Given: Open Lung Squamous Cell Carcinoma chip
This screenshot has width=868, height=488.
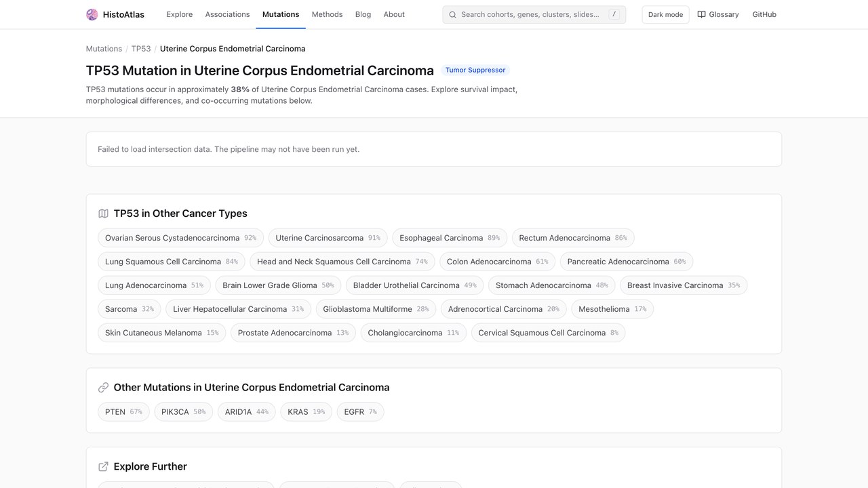Looking at the screenshot, I should coord(172,262).
